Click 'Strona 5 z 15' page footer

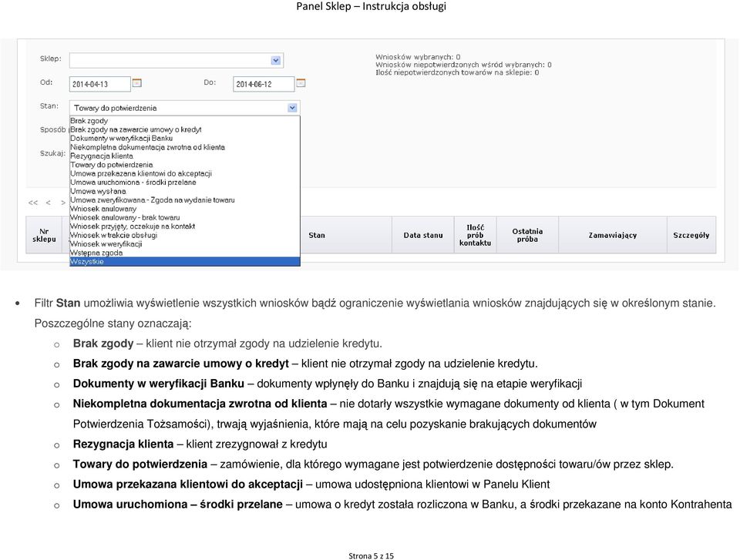tap(371, 555)
